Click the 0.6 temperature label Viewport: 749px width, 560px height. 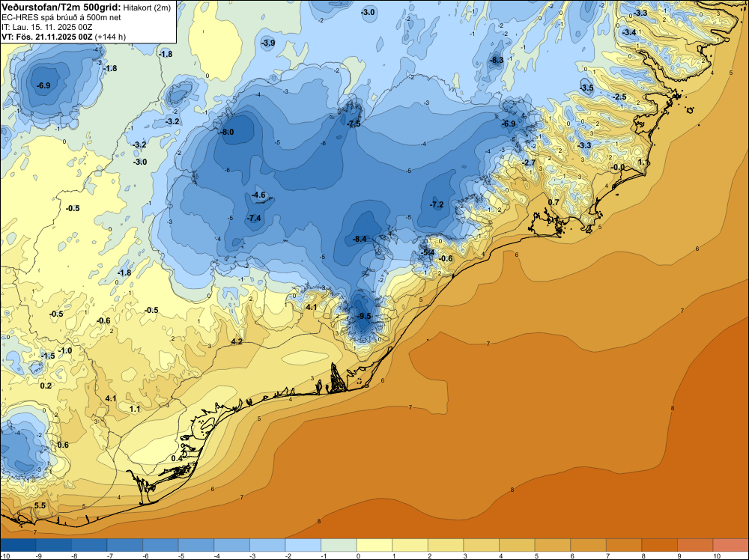click(63, 445)
